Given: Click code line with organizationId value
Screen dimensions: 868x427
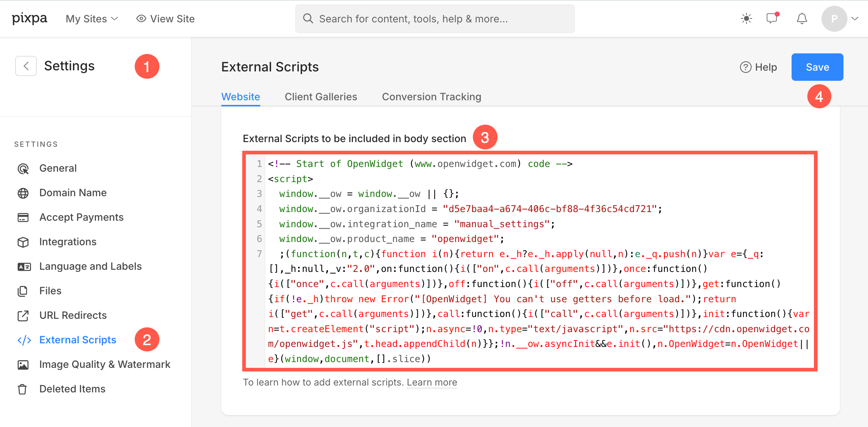Looking at the screenshot, I should pos(470,209).
